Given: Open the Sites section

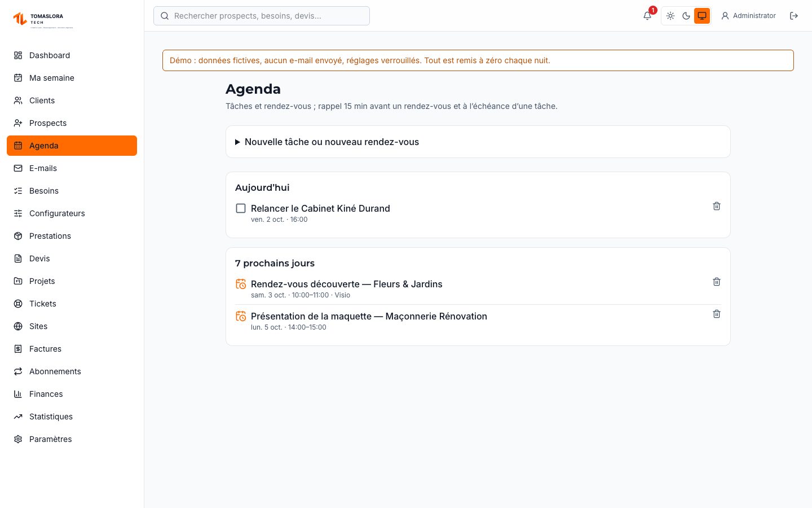Looking at the screenshot, I should (72, 326).
